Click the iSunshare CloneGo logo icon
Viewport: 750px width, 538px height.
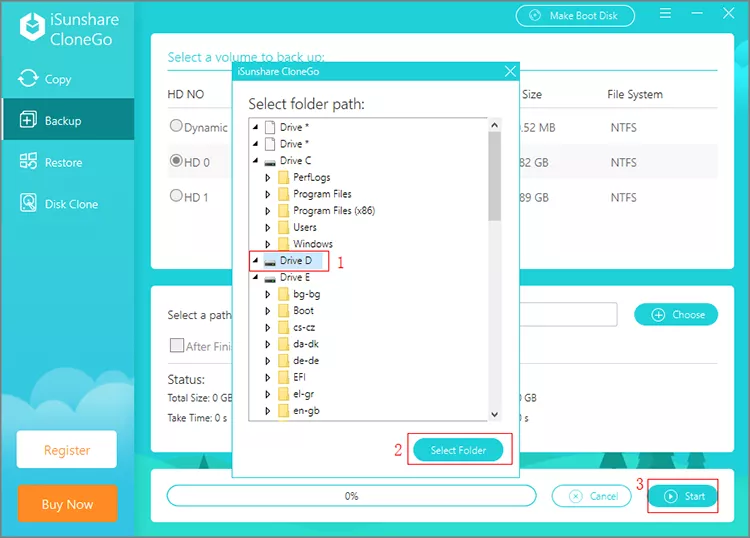tap(32, 27)
